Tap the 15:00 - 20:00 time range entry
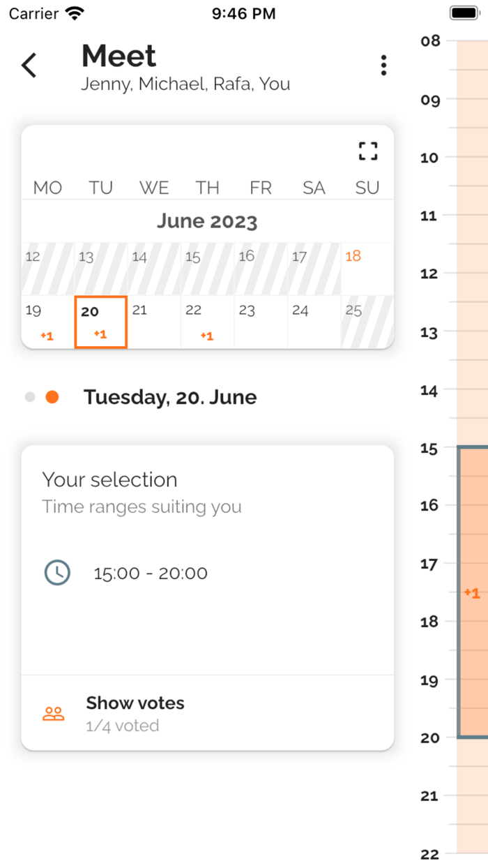488x868 pixels. pyautogui.click(x=151, y=573)
